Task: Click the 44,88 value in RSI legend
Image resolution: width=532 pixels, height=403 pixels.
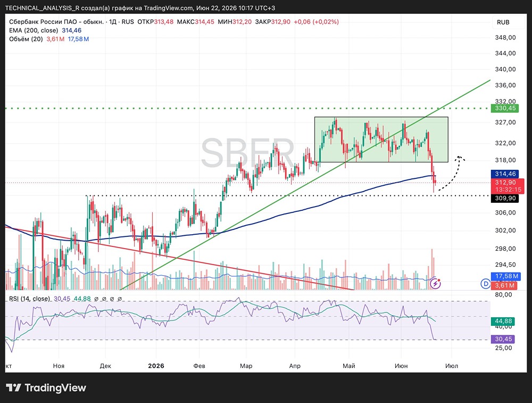Action: pyautogui.click(x=82, y=299)
